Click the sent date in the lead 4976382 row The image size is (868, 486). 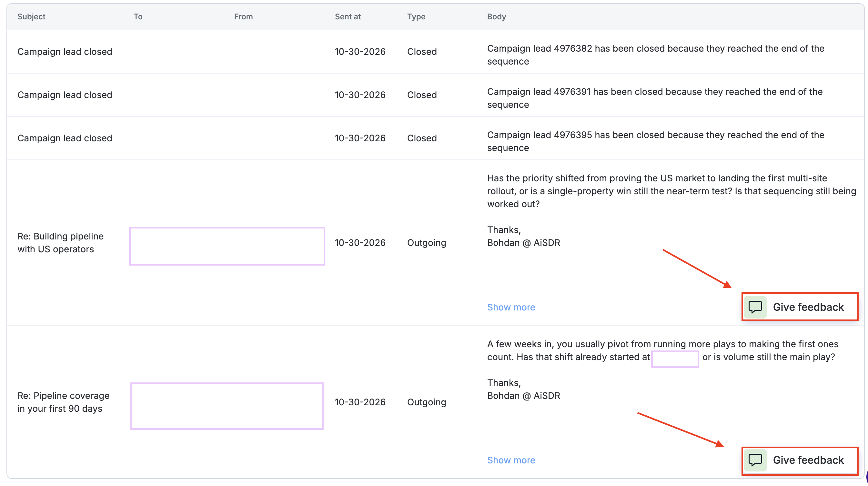coord(360,52)
